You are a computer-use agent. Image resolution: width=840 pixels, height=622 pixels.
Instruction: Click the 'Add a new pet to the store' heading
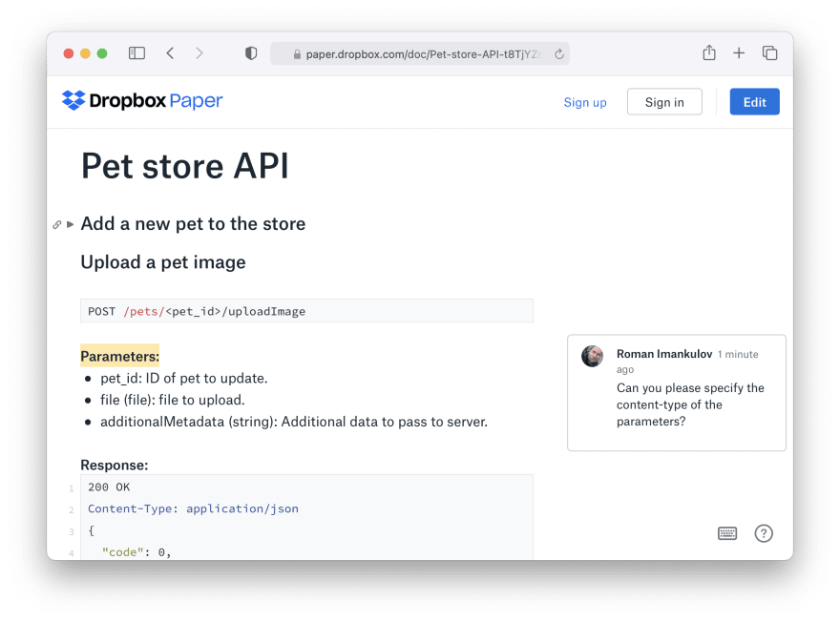tap(193, 224)
